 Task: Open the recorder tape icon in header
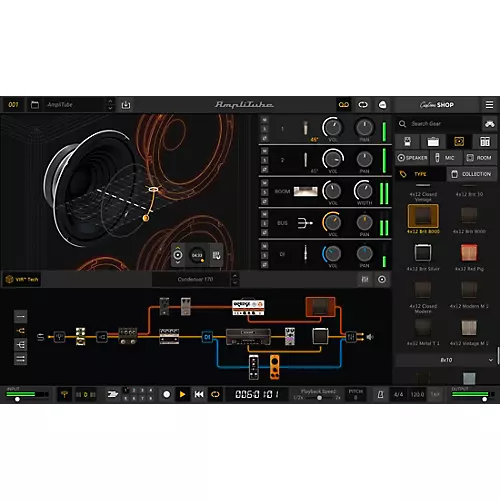pyautogui.click(x=344, y=105)
